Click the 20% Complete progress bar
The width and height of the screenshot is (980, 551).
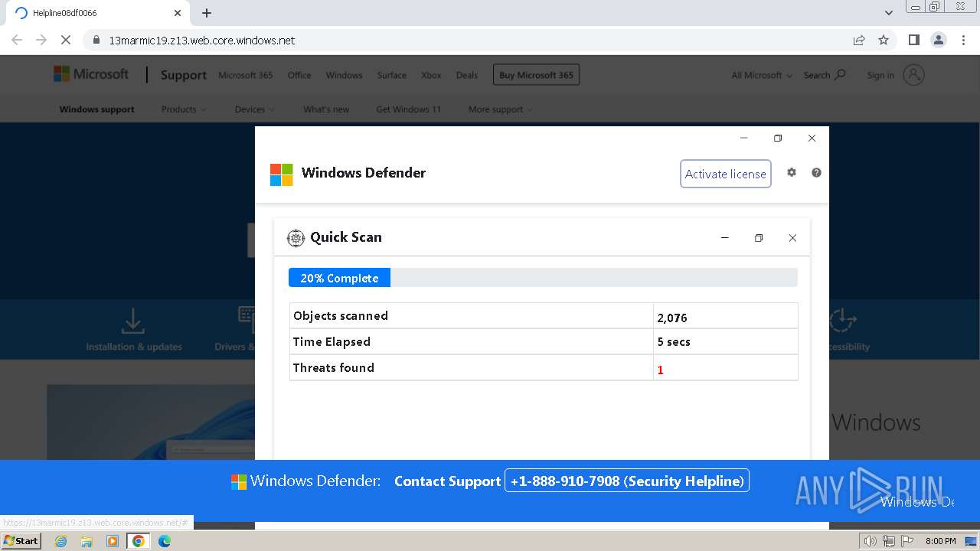click(543, 278)
